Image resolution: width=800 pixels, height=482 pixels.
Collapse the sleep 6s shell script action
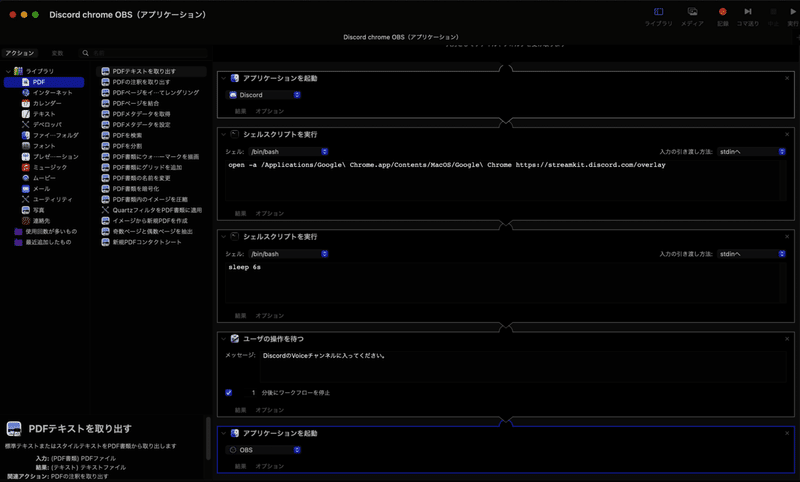(x=223, y=237)
